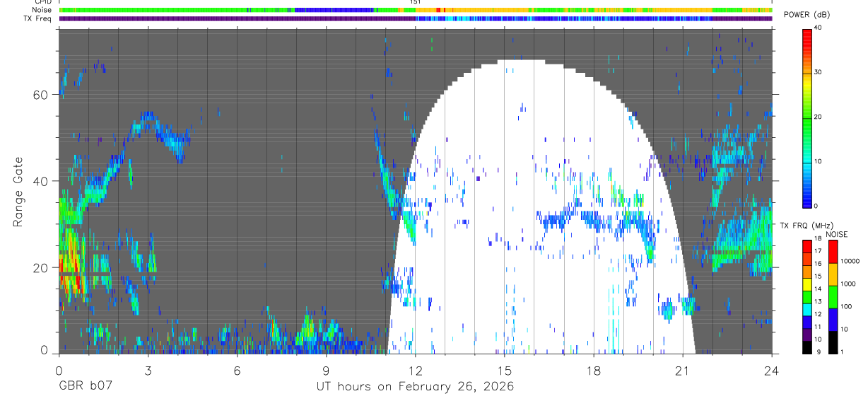The height and width of the screenshot is (401, 868).
Task: Click the 10 value on the POWER scale
Action: point(819,161)
